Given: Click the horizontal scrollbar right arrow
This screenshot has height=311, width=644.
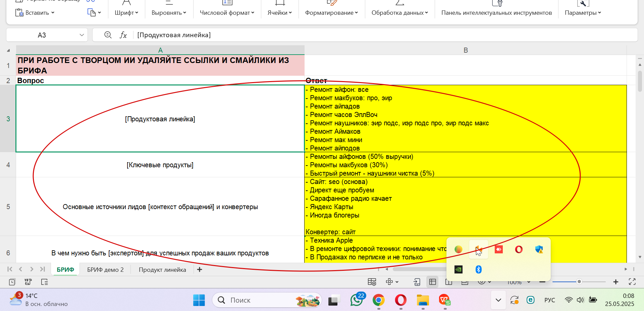Looking at the screenshot, I should tap(626, 269).
